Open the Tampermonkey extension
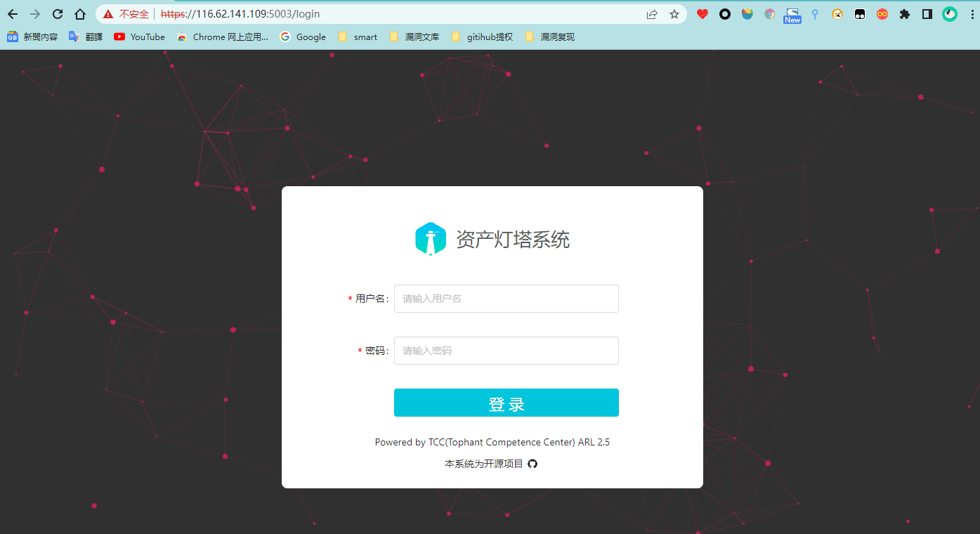980x534 pixels. point(860,14)
